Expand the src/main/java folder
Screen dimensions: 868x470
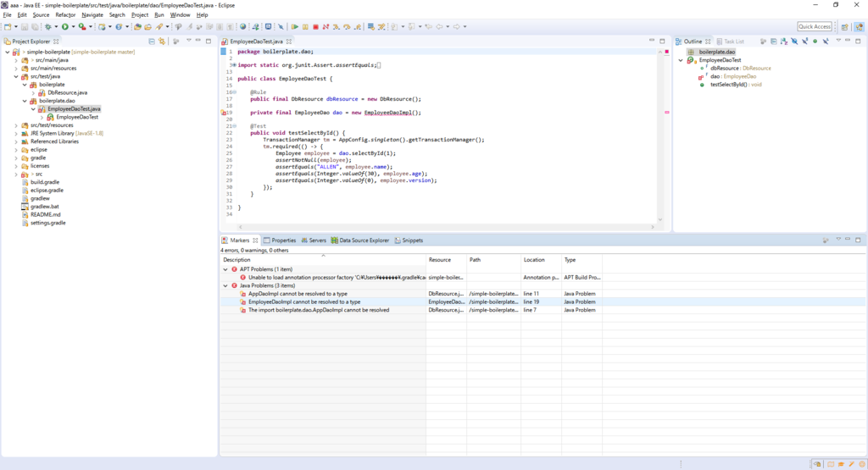(16, 60)
